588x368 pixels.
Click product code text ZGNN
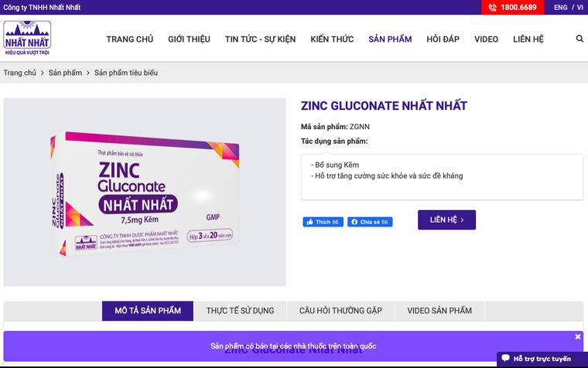click(359, 127)
